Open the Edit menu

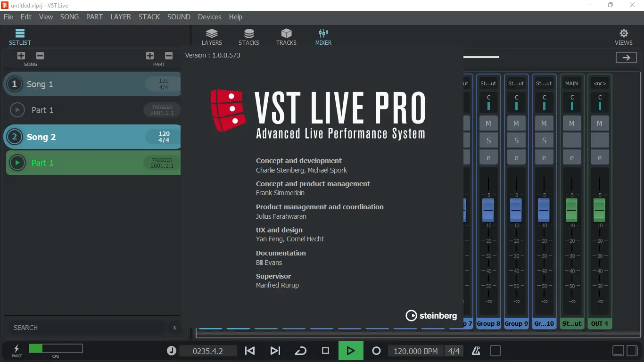pos(26,17)
